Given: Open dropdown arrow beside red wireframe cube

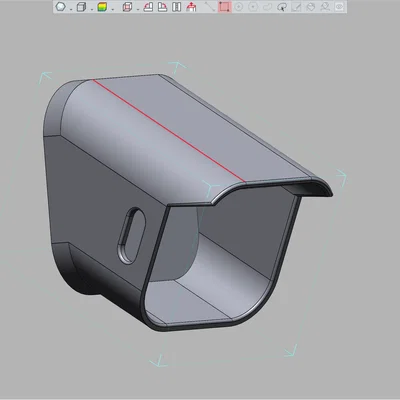Looking at the screenshot, I should click(x=138, y=9).
